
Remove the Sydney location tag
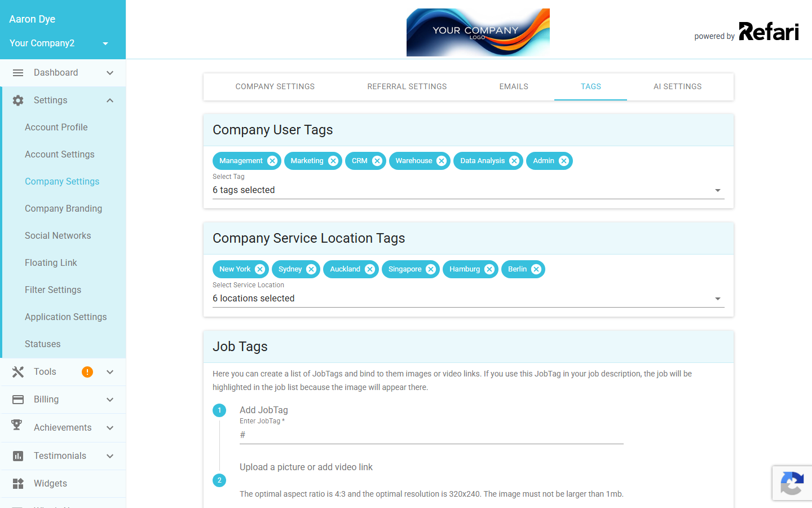(311, 269)
